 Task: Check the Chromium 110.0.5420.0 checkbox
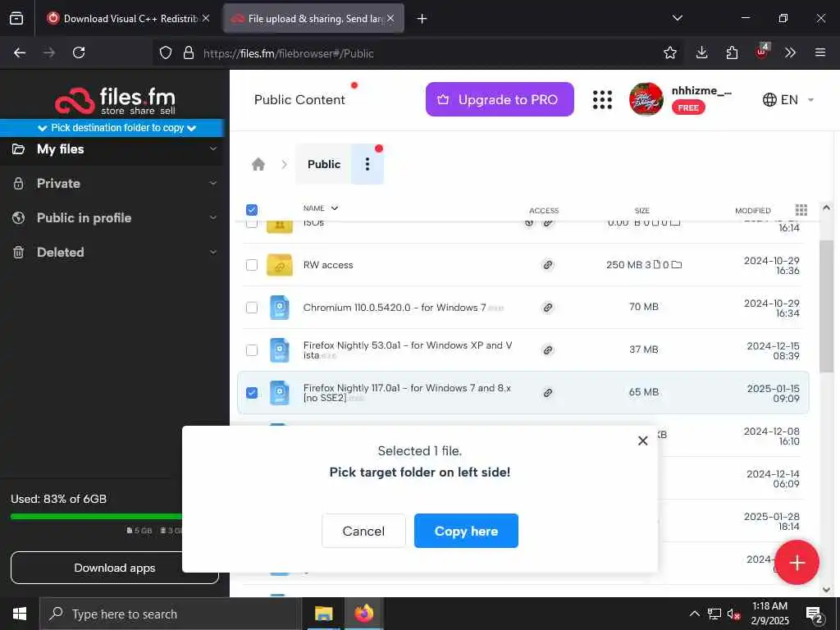coord(252,308)
